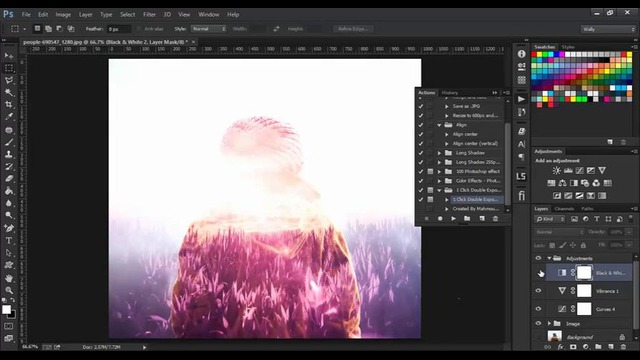Viewport: 640px width, 360px height.
Task: Select the Eyedropper tool
Action: tap(9, 117)
